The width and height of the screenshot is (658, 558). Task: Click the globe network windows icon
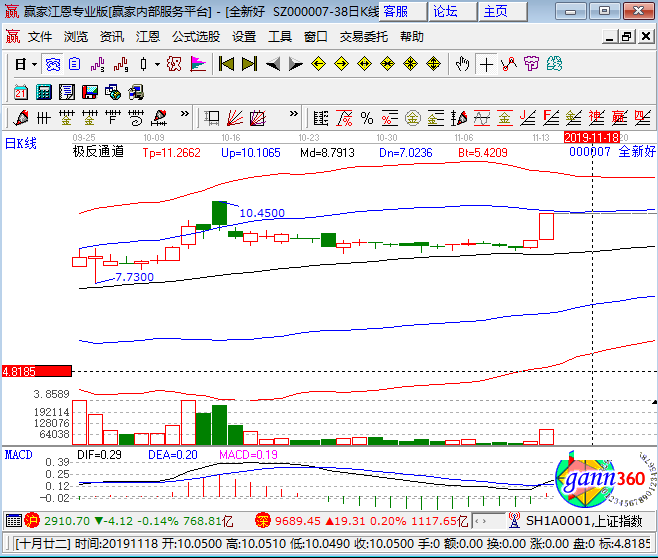tap(112, 92)
